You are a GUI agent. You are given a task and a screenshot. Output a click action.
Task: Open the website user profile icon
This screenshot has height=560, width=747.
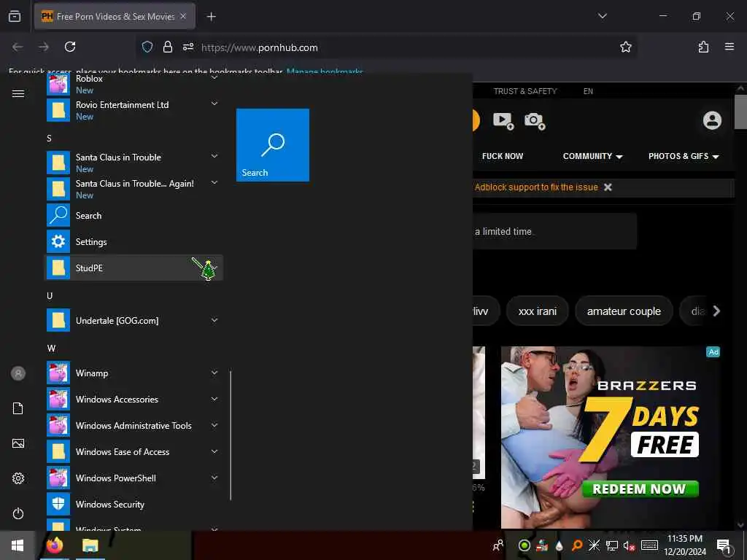712,120
